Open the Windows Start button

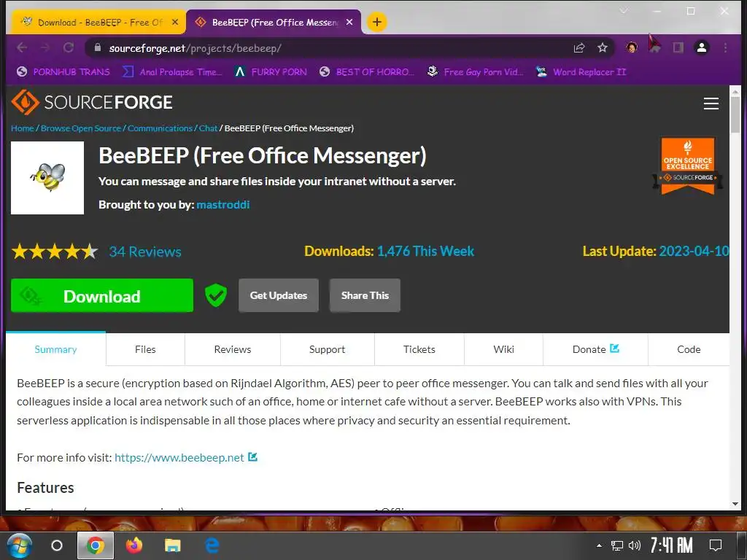(19, 545)
